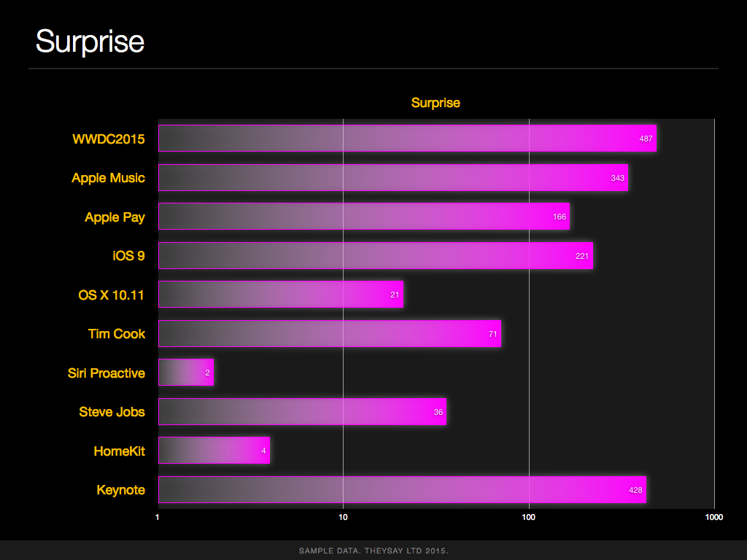The height and width of the screenshot is (560, 747).
Task: Click the x-axis tick label '1000'
Action: pos(714,518)
